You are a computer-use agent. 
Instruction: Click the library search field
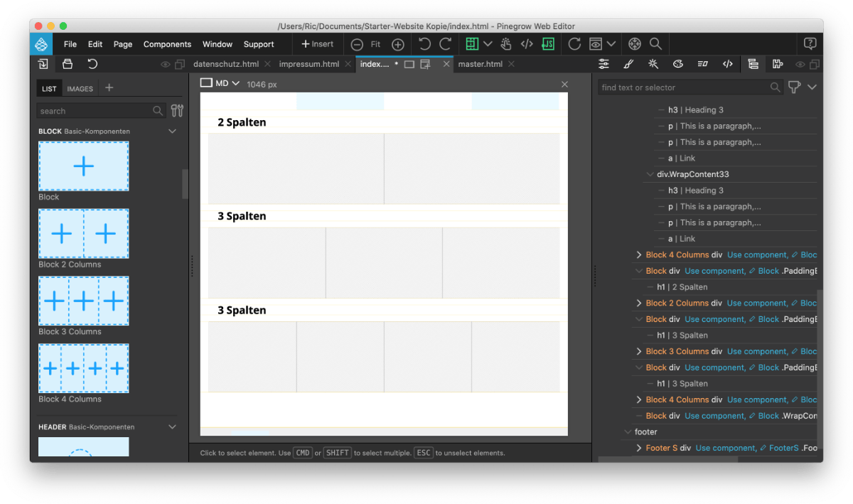pos(100,111)
